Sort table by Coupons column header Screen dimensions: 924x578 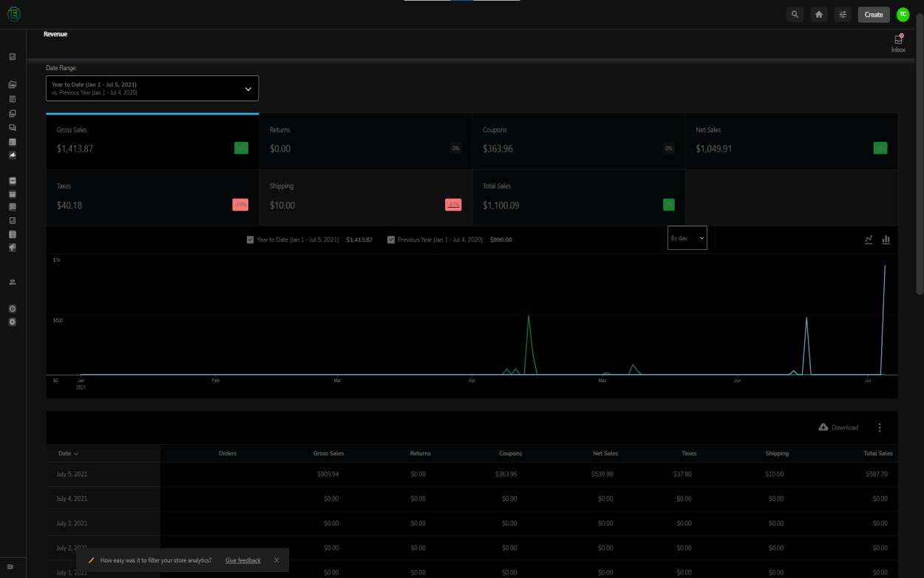click(511, 453)
